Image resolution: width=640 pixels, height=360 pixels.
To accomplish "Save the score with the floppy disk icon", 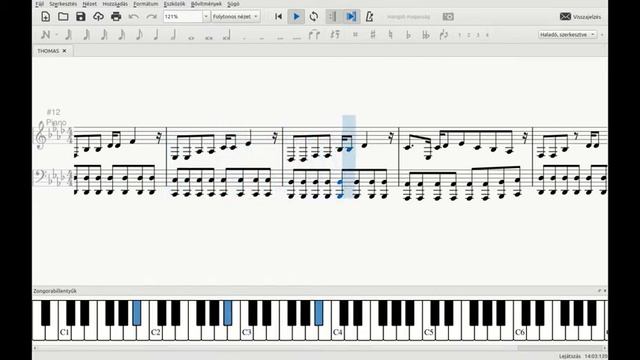I will (x=80, y=17).
